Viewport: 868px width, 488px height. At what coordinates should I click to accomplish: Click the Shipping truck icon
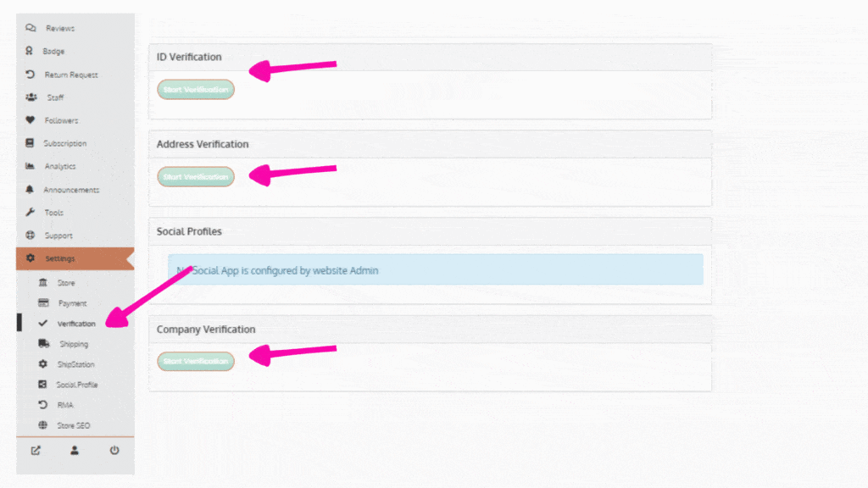(43, 344)
